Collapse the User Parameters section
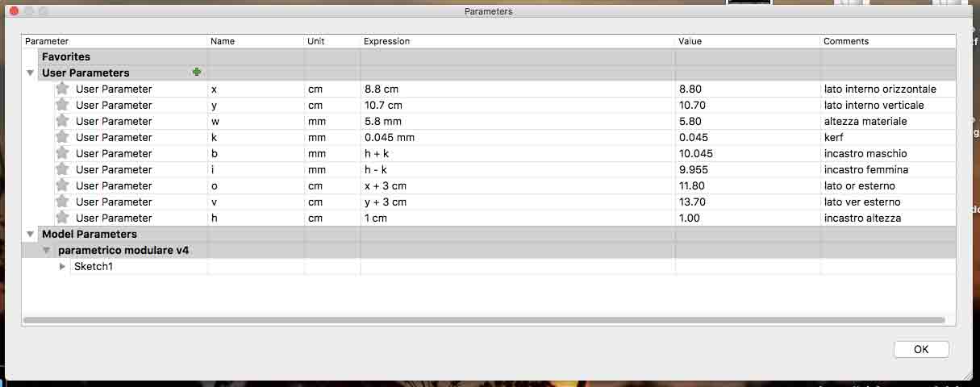 coord(30,73)
